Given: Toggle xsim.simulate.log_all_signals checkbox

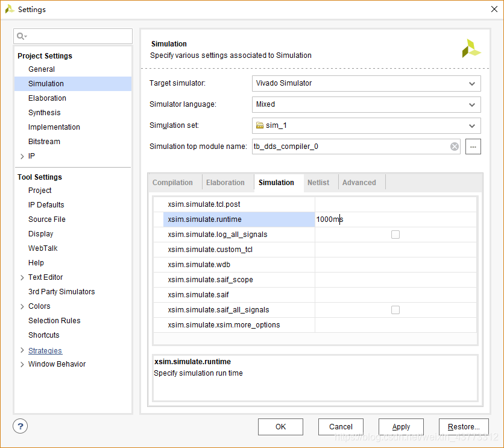Looking at the screenshot, I should [395, 235].
